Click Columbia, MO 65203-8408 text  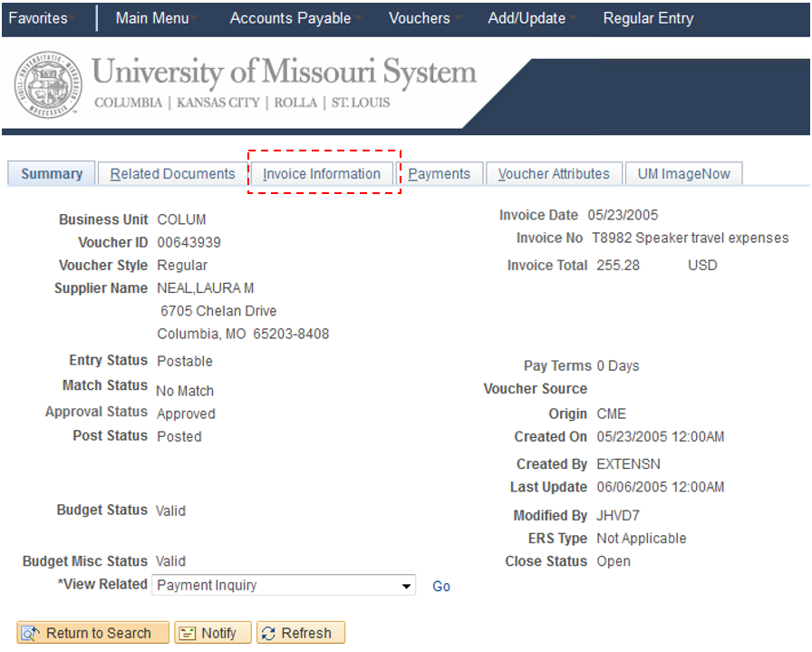(244, 334)
